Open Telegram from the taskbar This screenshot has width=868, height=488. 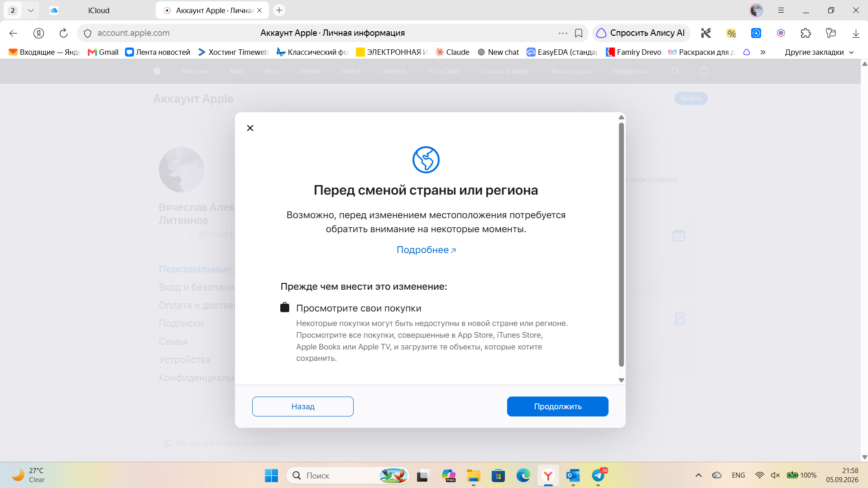(x=598, y=475)
